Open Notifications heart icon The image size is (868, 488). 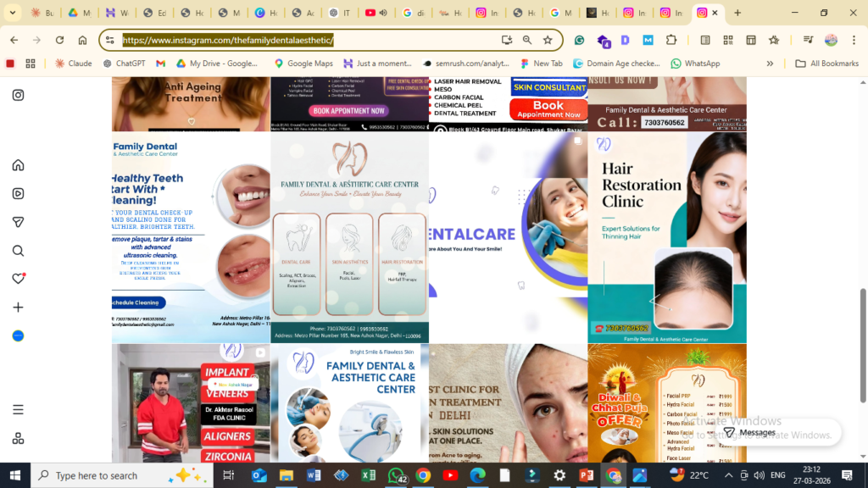point(18,279)
